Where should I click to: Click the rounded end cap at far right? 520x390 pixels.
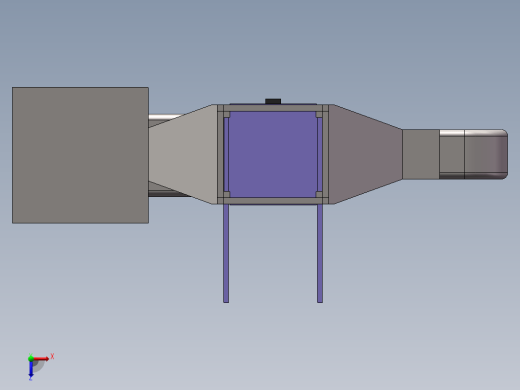486,154
